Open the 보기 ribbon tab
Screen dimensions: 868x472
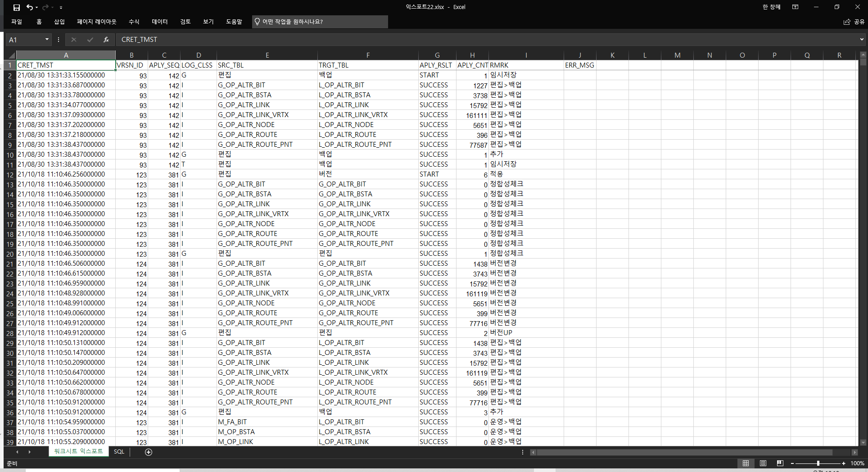[x=208, y=22]
